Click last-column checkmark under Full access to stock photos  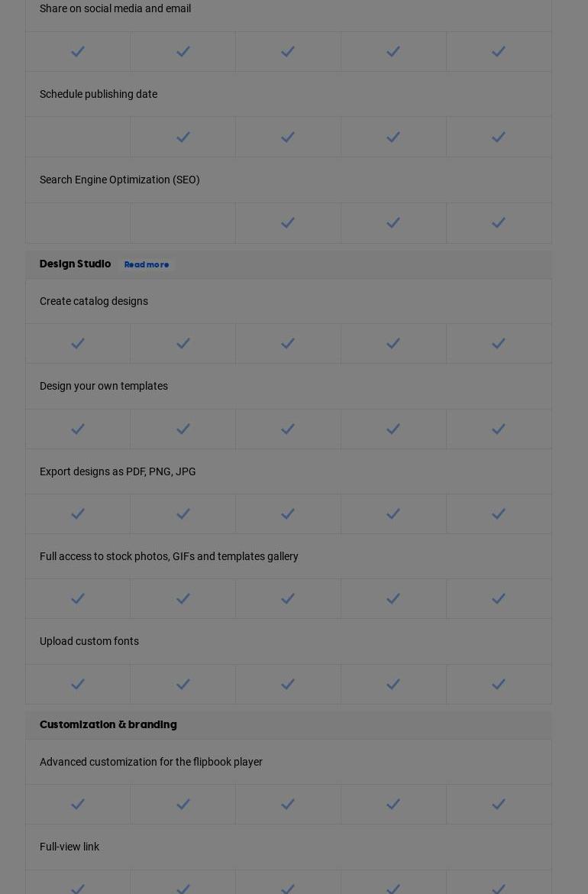[x=499, y=599]
